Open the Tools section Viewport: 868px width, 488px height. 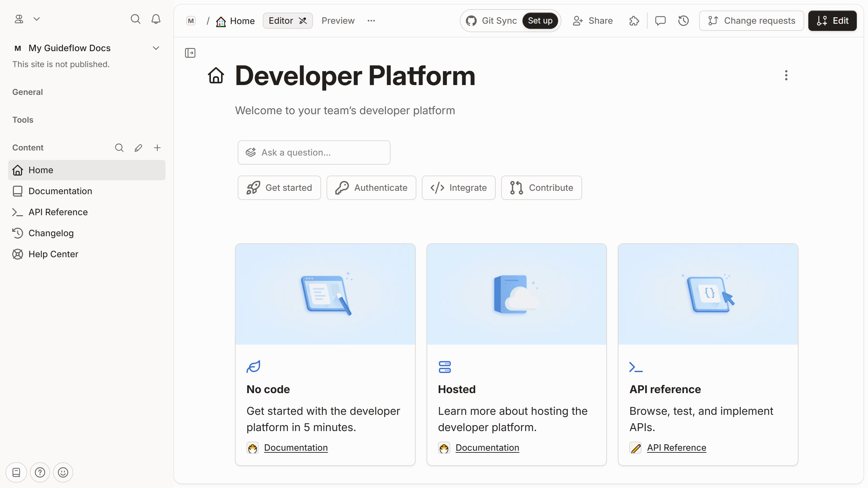coord(23,120)
